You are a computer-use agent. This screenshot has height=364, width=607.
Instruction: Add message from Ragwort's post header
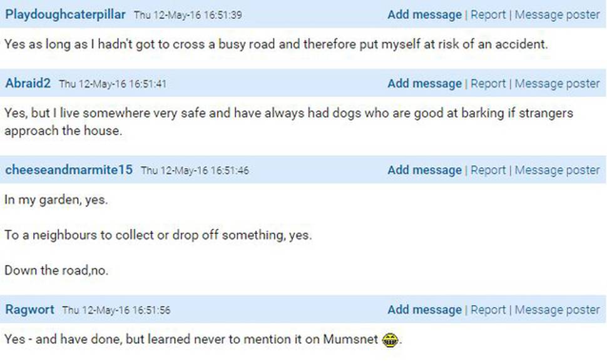(425, 310)
